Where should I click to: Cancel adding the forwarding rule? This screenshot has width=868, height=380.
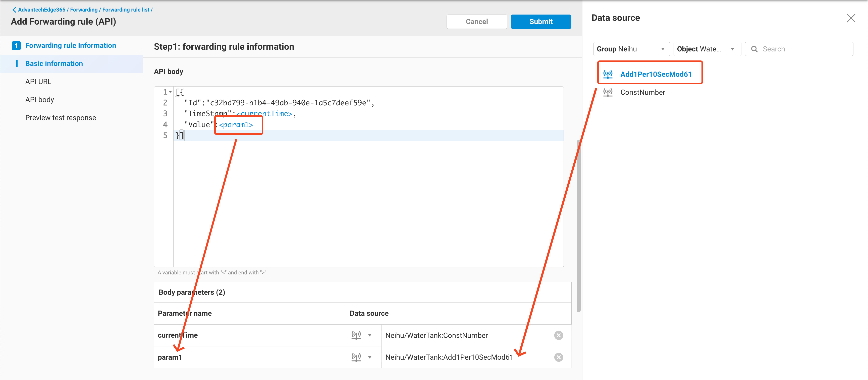476,21
